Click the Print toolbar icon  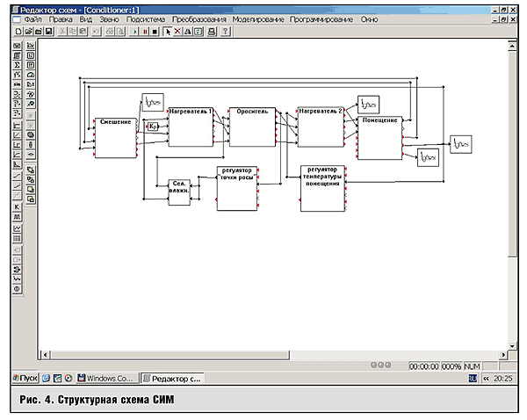212,31
